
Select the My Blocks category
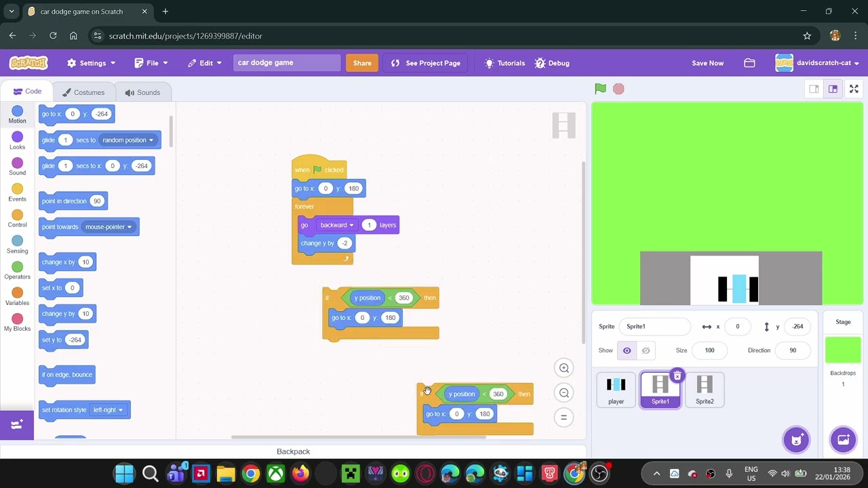[x=18, y=323]
